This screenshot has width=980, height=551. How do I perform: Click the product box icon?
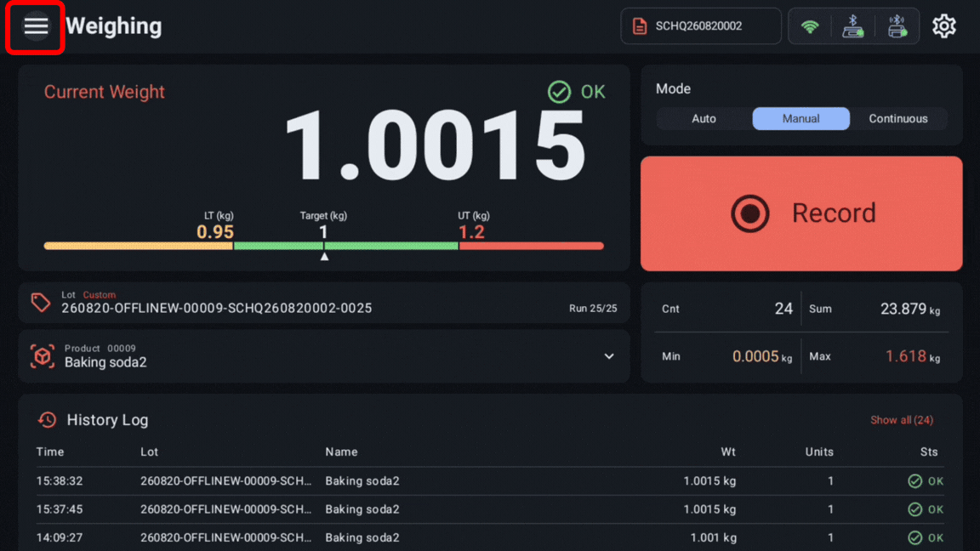click(x=43, y=357)
